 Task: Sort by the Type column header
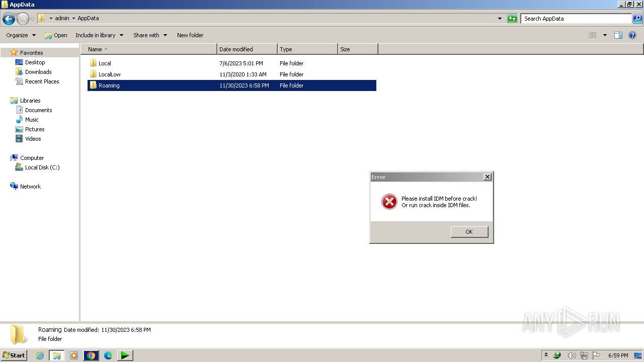[x=307, y=49]
